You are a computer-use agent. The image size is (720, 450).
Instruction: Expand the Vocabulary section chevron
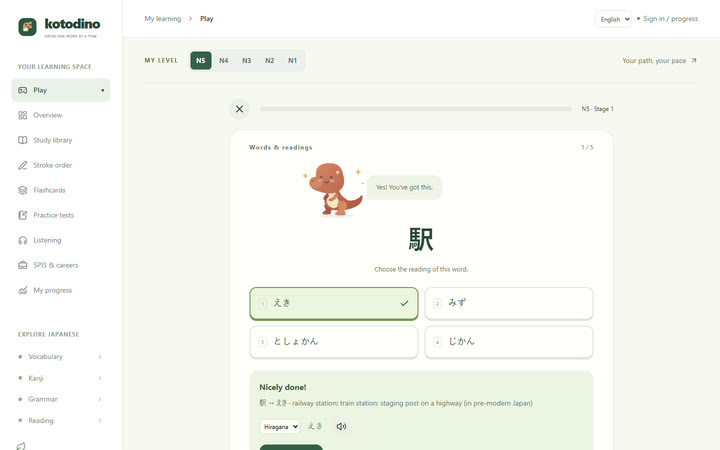[100, 357]
